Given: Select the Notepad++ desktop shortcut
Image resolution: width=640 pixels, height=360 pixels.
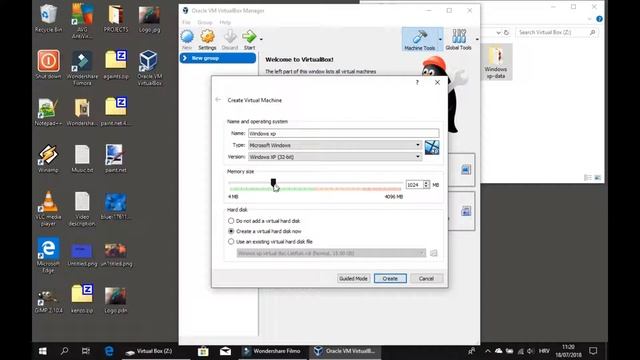Looking at the screenshot, I should pos(48,111).
